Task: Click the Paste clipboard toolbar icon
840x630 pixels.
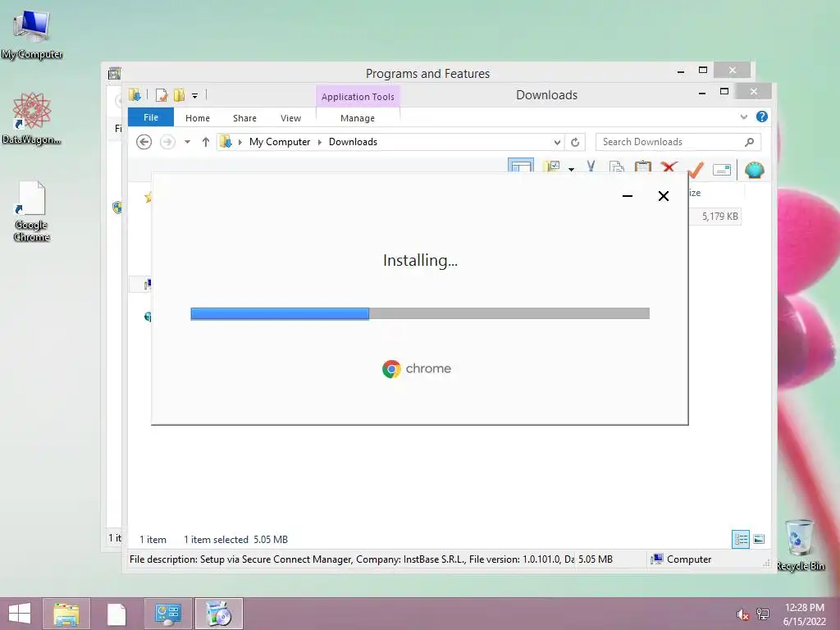Action: pyautogui.click(x=643, y=167)
